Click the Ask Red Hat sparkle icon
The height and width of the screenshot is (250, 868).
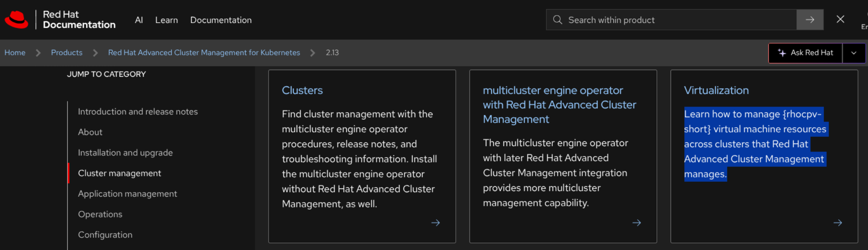(x=782, y=53)
